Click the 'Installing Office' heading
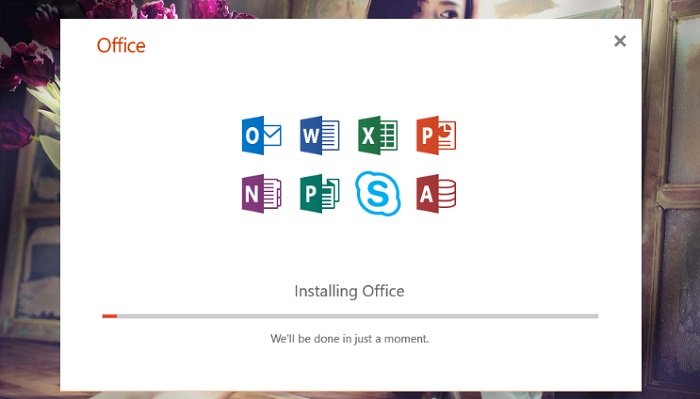 click(350, 291)
